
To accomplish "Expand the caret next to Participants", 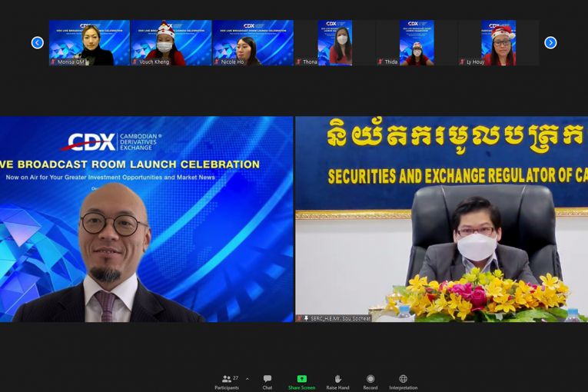I will coord(247,379).
